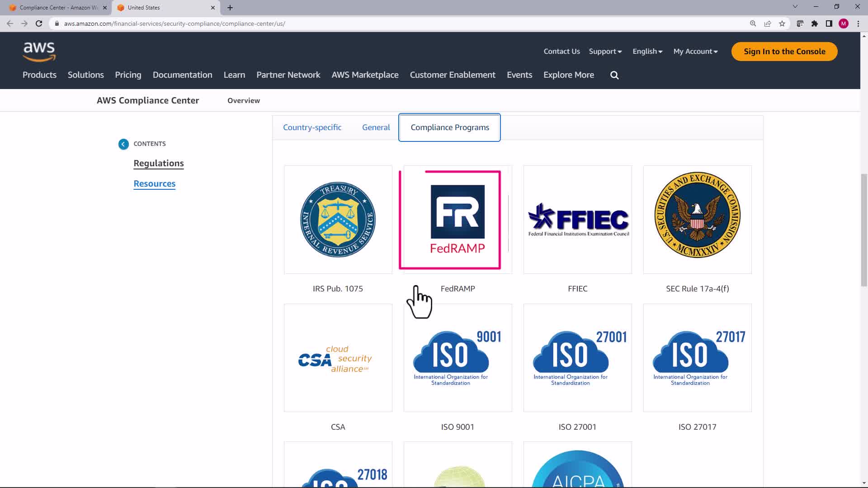Select the FedRAMP compliance program thumbnail
Viewport: 868px width, 488px height.
(x=458, y=220)
